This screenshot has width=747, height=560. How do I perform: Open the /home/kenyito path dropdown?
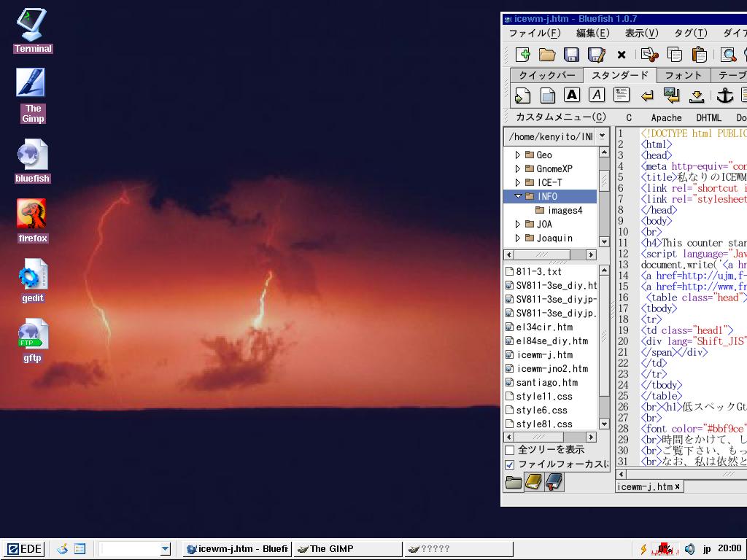coord(602,136)
